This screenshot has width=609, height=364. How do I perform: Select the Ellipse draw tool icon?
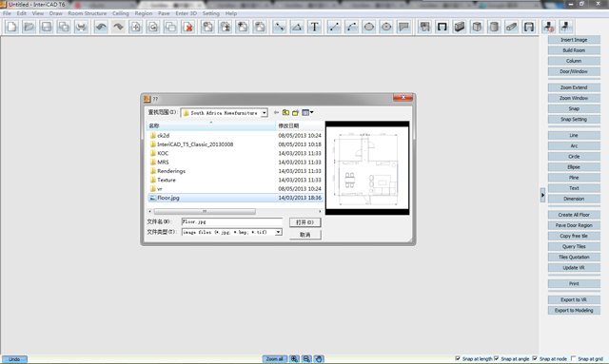(386, 27)
